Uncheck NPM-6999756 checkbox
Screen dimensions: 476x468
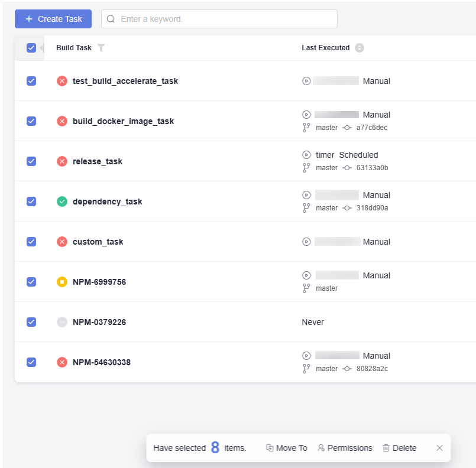coord(31,282)
